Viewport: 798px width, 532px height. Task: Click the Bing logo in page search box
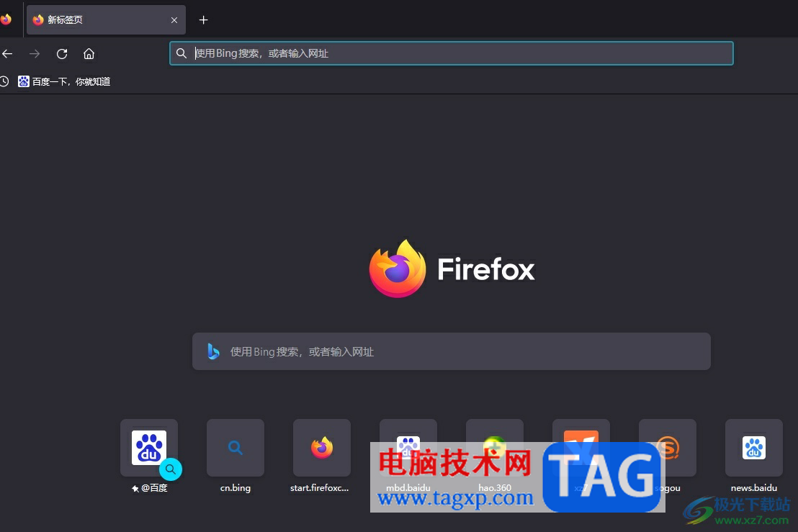coord(213,351)
